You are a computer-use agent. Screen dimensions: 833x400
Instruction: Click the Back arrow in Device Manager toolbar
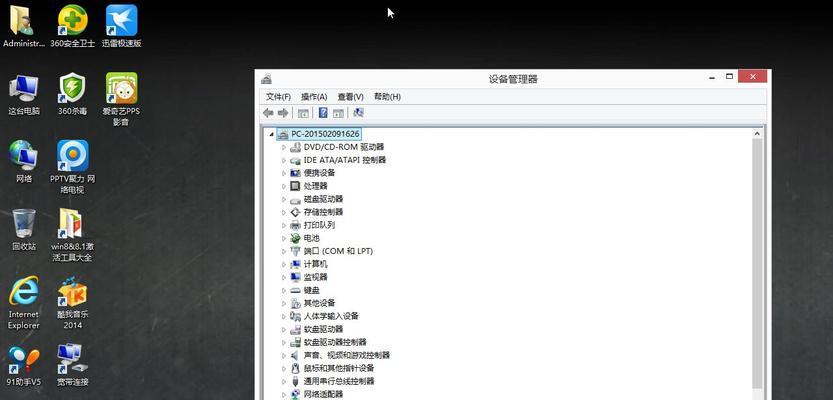[268, 113]
